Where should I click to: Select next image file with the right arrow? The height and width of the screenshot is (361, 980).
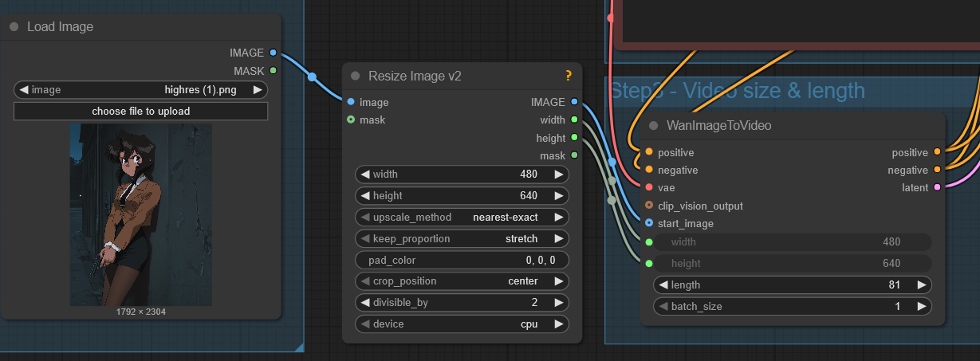[x=258, y=90]
